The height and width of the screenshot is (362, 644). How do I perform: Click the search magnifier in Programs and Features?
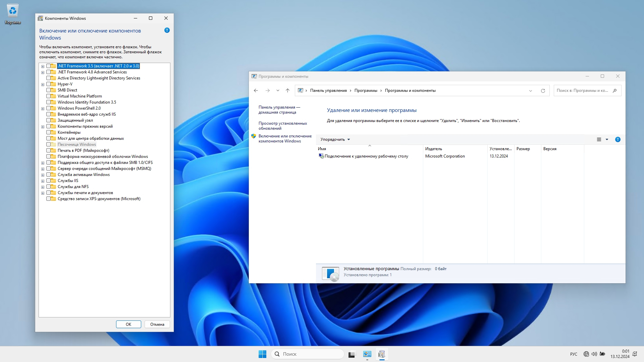[x=614, y=90]
